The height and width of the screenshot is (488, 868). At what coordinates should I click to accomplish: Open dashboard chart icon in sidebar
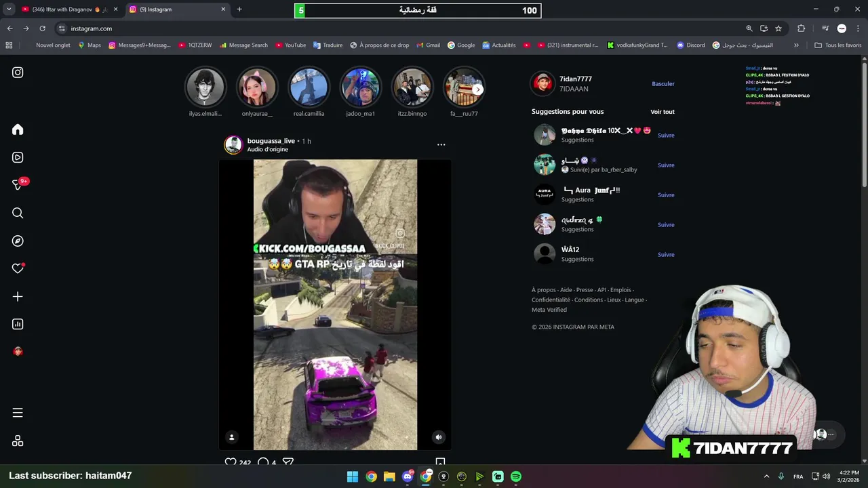[x=18, y=324]
